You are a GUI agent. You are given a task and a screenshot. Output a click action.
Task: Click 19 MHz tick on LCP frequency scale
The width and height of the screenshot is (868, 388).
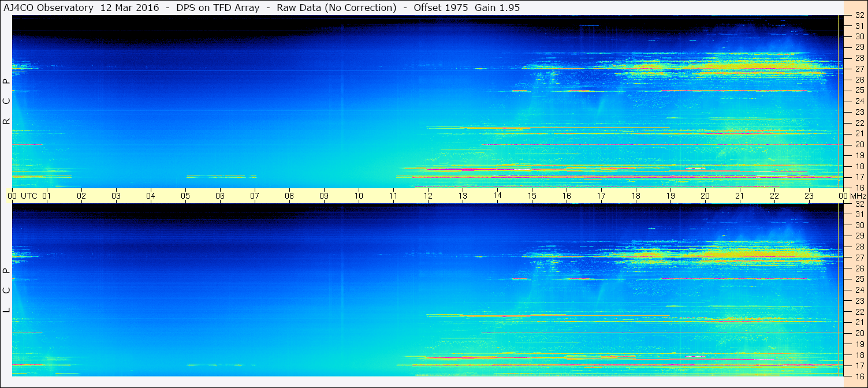click(x=859, y=344)
